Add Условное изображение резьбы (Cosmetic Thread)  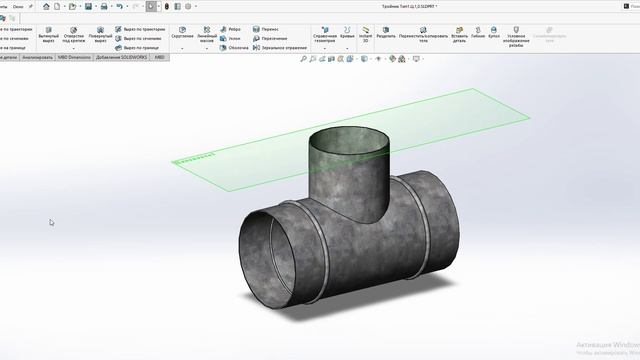[516, 37]
